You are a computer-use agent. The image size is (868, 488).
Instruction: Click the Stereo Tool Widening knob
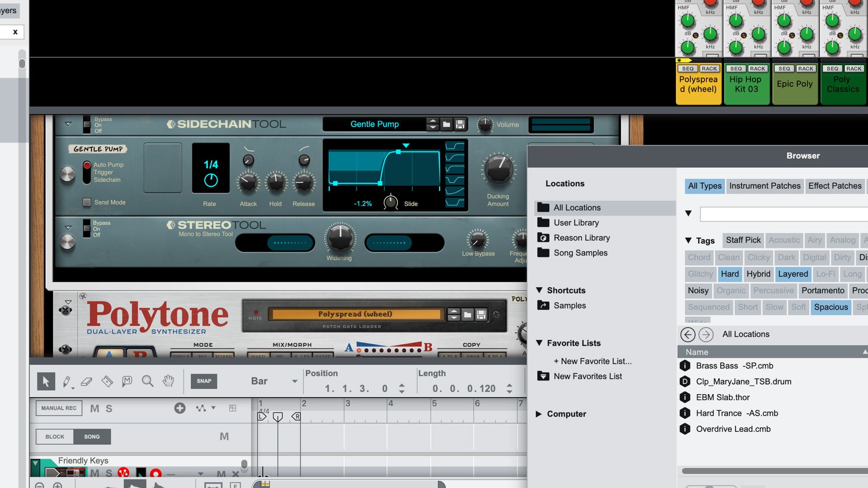(x=340, y=237)
